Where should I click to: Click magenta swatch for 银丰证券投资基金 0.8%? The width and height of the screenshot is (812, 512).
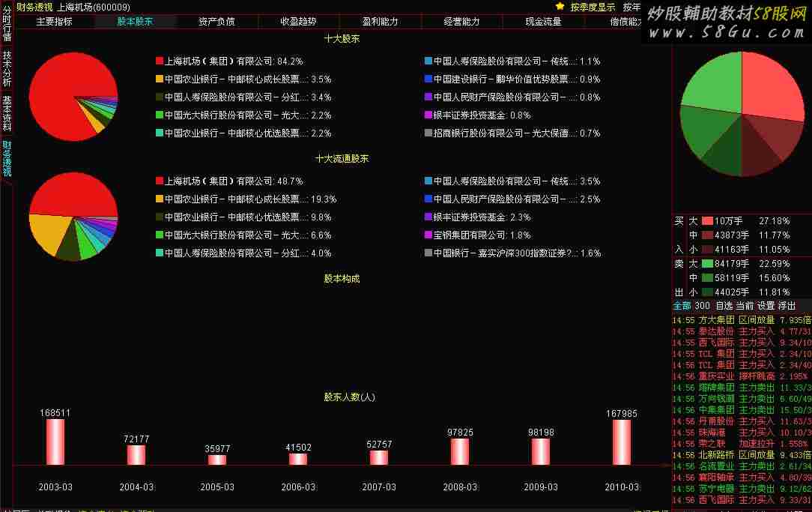[428, 115]
